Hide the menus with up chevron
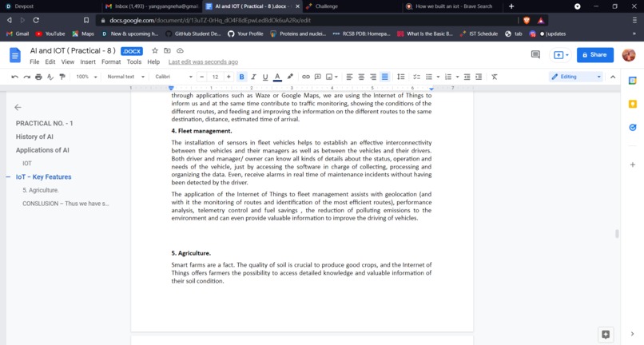This screenshot has width=644, height=345. (613, 77)
